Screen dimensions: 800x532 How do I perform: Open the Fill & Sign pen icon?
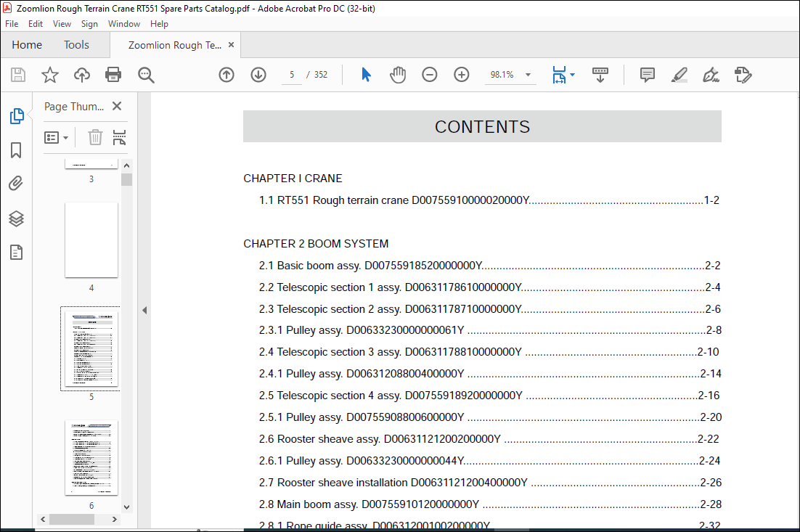click(x=711, y=75)
